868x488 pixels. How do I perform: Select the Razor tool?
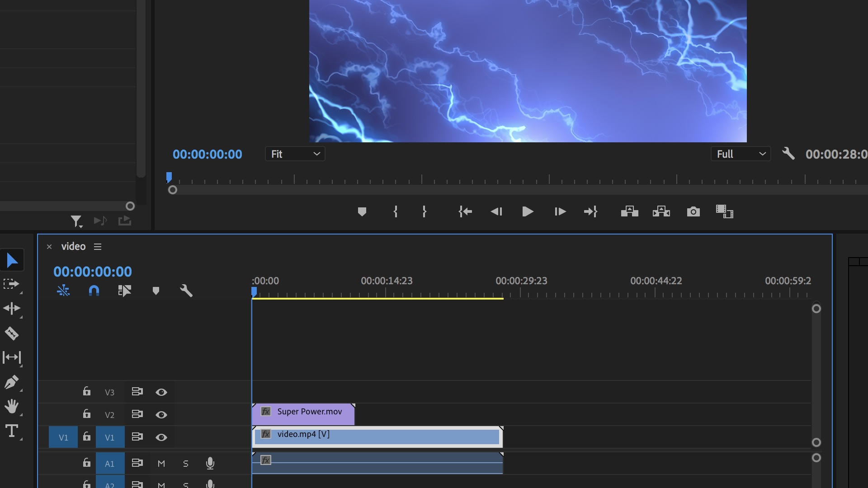(x=12, y=333)
